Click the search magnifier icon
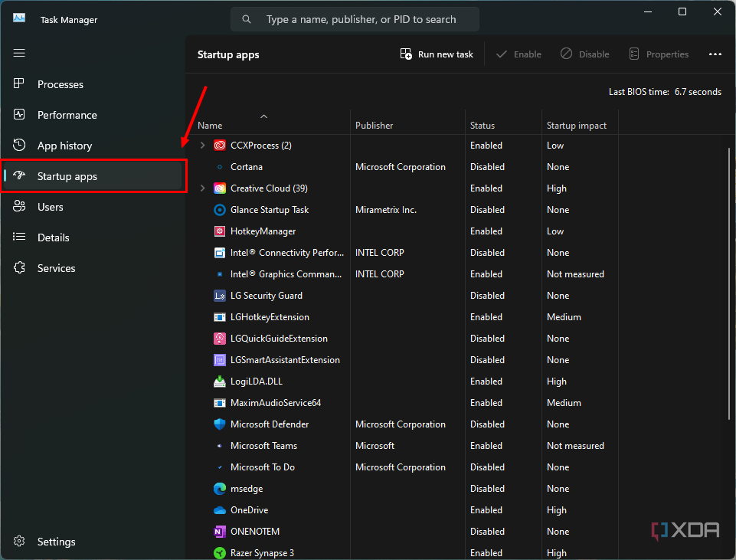 pyautogui.click(x=247, y=19)
